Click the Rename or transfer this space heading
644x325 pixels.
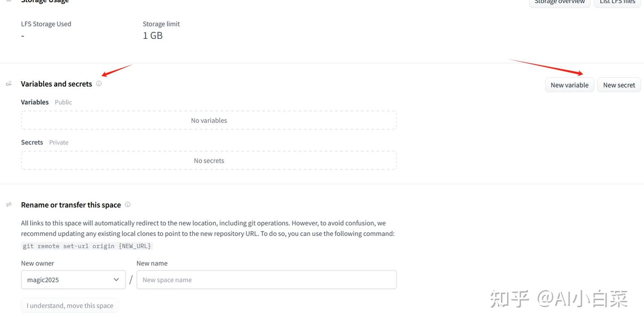coord(71,205)
